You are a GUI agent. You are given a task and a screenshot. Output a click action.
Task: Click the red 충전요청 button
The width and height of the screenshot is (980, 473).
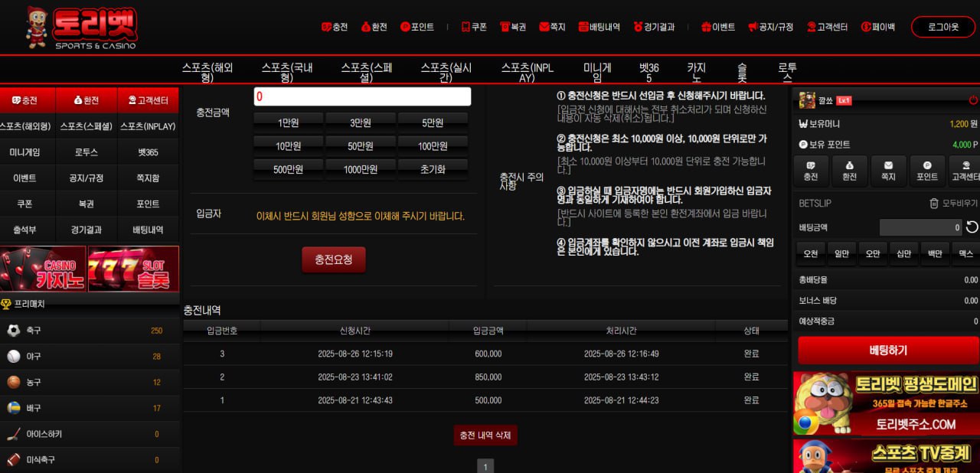pyautogui.click(x=334, y=259)
